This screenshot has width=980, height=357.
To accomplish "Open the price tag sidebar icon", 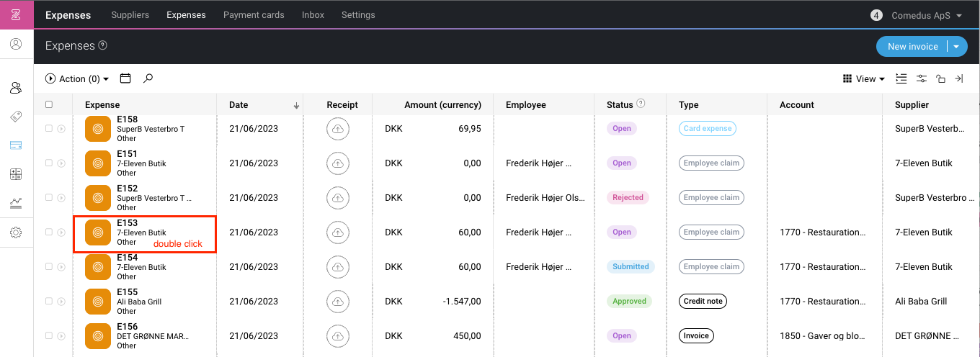I will pos(16,116).
